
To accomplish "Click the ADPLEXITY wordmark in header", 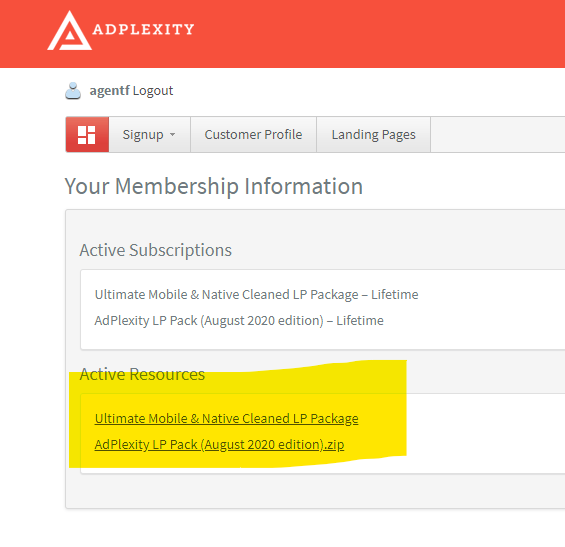I will (x=143, y=29).
